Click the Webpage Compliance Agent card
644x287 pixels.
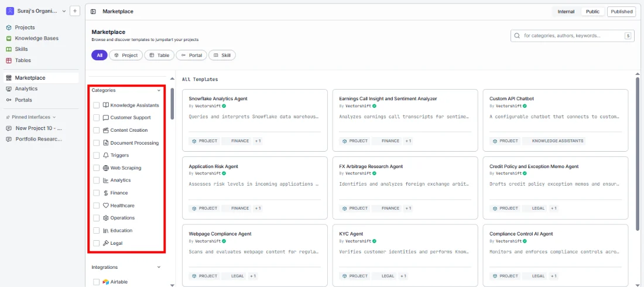pos(255,255)
